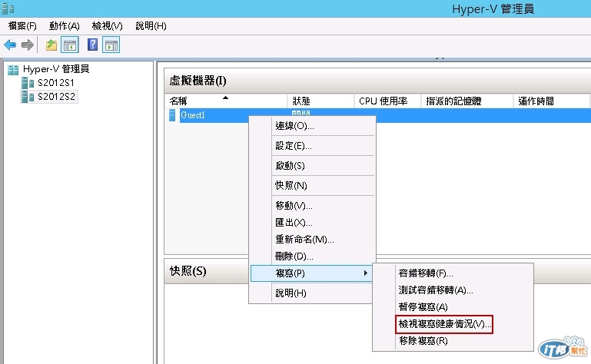Click the Up one level folder icon

click(51, 45)
